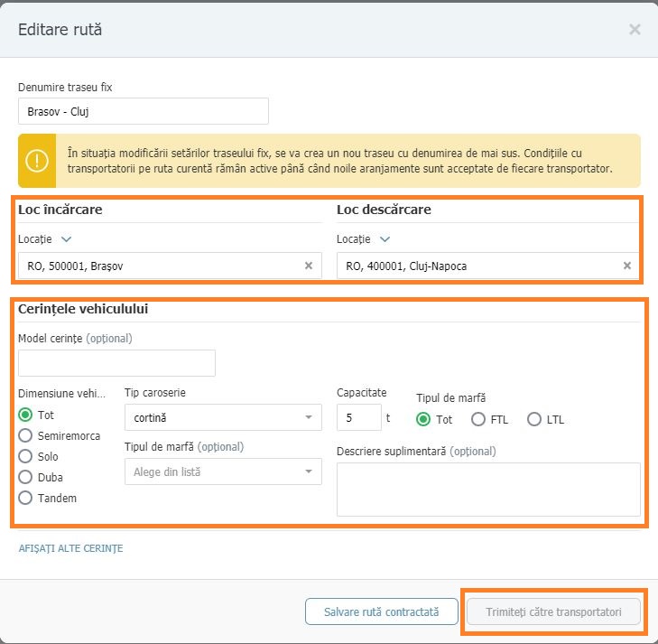Expand Locație chevron under Loc descărcare

click(385, 239)
